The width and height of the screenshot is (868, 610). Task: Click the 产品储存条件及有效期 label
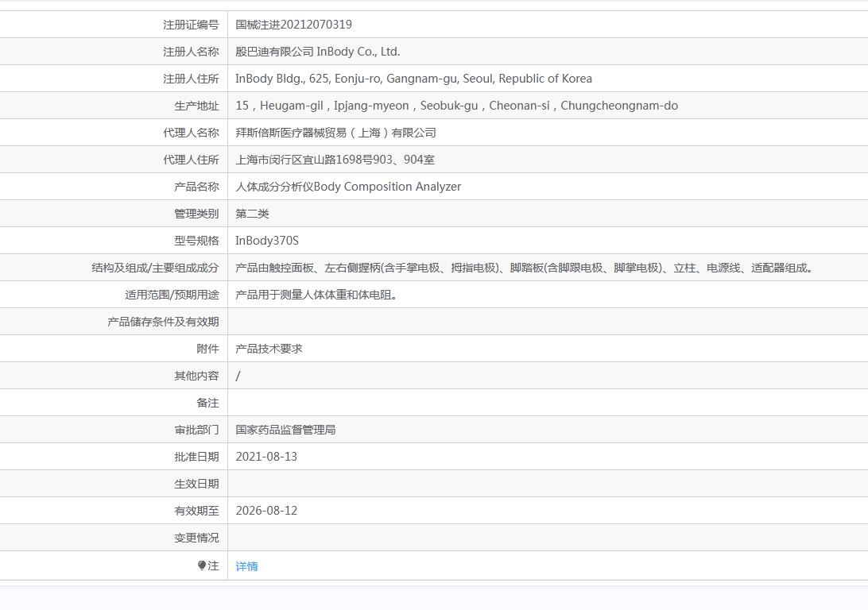point(163,322)
